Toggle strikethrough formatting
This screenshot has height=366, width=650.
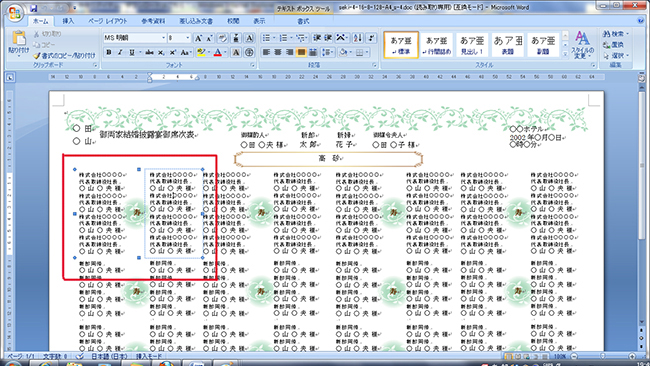150,52
